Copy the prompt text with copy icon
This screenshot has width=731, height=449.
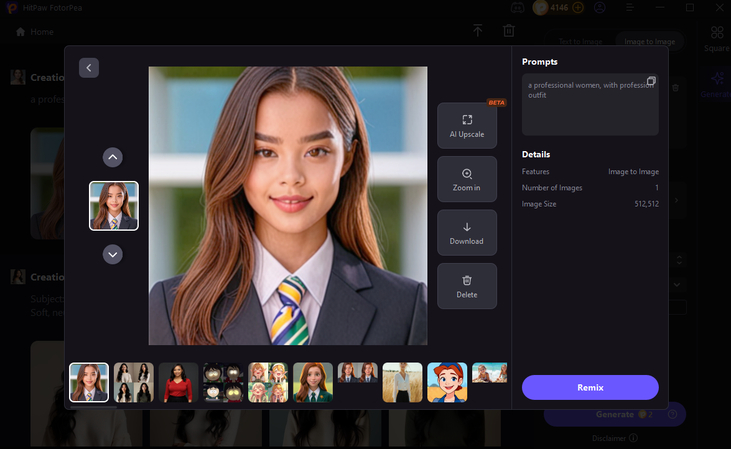click(x=650, y=81)
